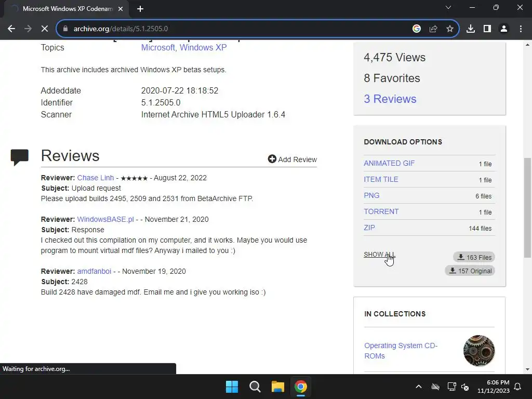Click the five-star rating in Chase Linh's review
This screenshot has height=399, width=532.
[x=134, y=178]
